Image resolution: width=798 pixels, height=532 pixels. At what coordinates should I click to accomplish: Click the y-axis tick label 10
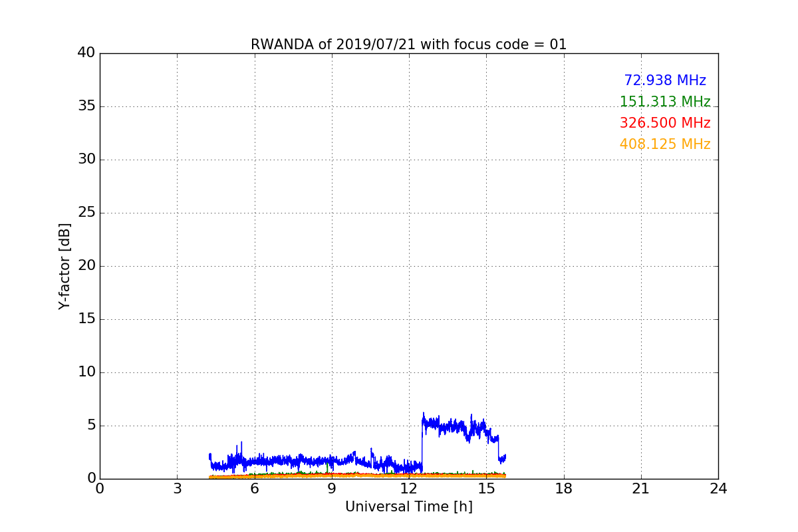click(86, 372)
